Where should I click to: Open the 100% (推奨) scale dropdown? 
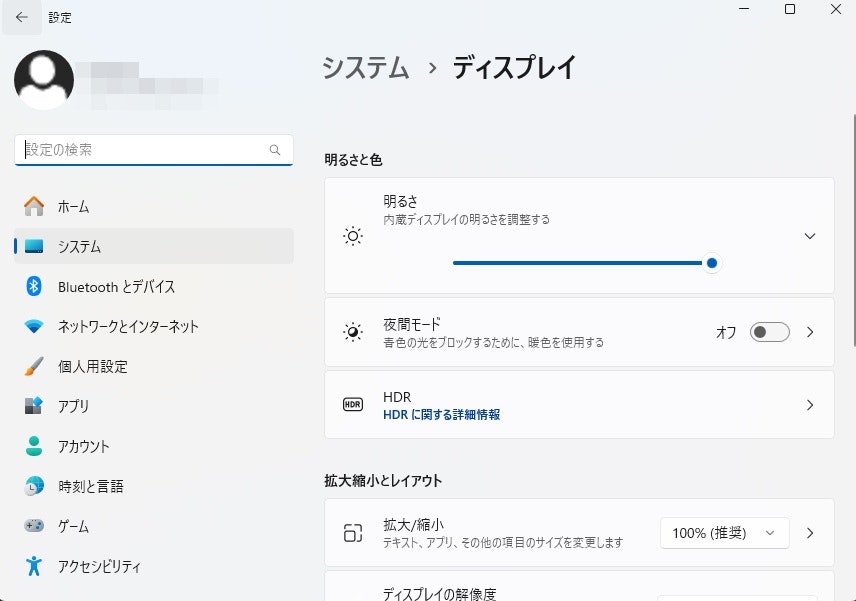tap(724, 533)
